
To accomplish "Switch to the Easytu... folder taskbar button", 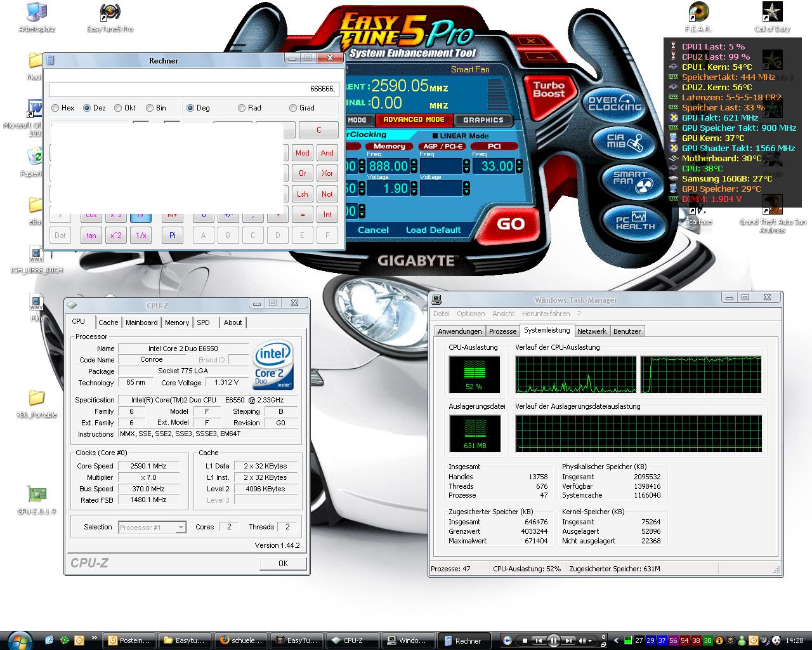I will [x=185, y=640].
